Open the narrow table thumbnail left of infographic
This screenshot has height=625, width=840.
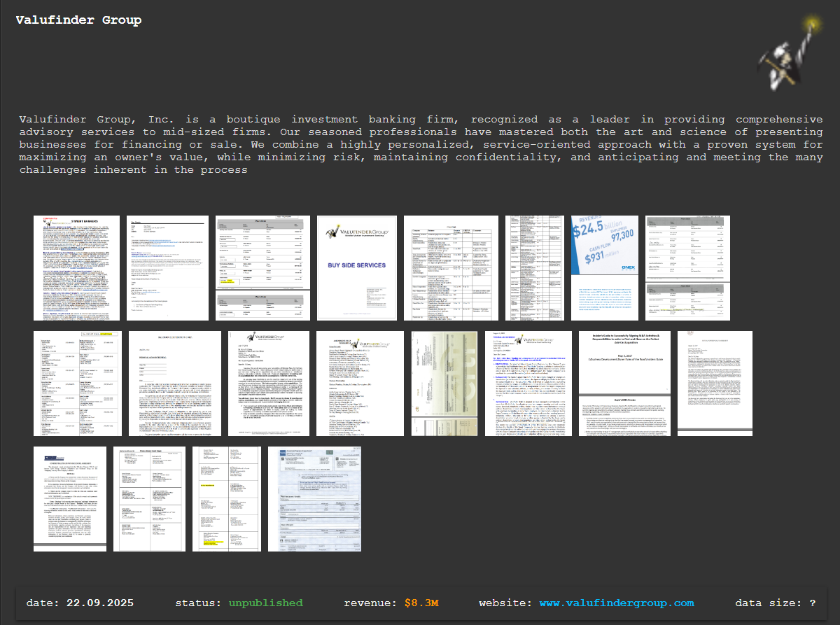[534, 268]
